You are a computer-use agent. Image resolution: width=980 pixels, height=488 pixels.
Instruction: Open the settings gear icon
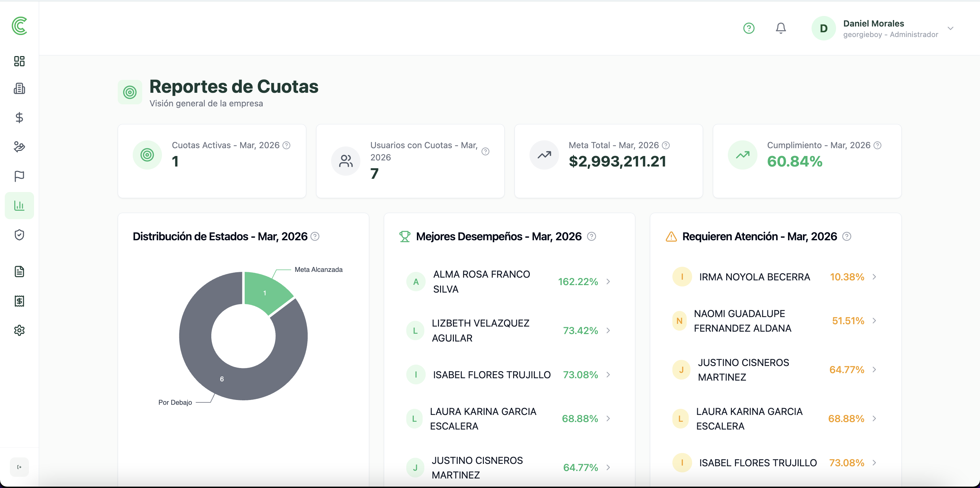(19, 330)
